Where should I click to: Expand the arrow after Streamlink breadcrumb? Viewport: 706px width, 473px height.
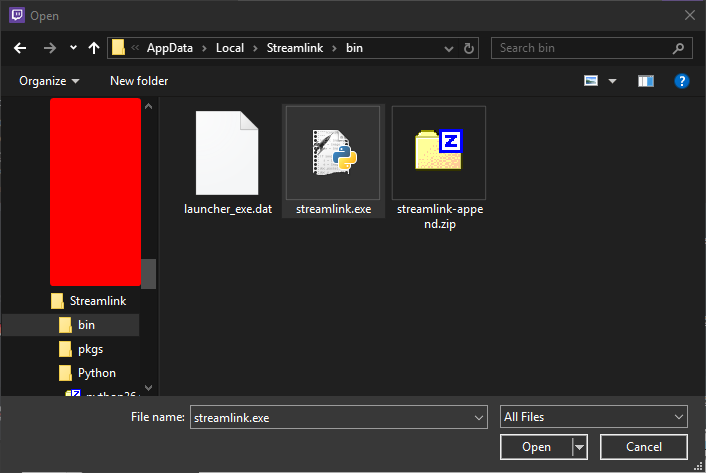click(x=335, y=48)
